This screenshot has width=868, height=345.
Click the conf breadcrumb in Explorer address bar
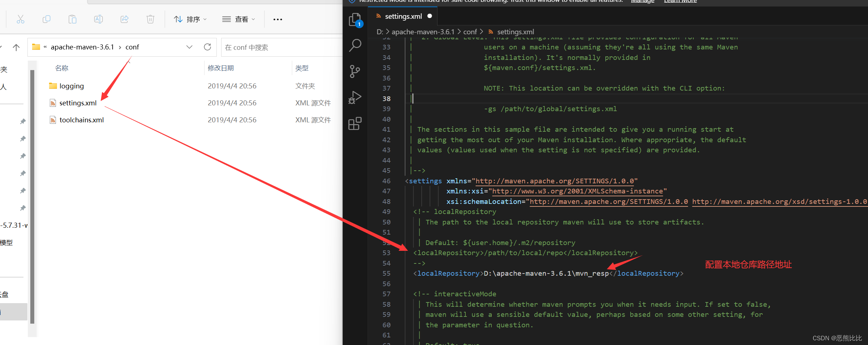coord(132,47)
